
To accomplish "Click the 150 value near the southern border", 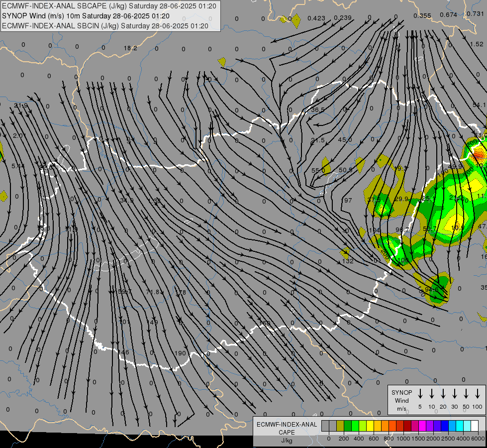I will tap(265, 324).
